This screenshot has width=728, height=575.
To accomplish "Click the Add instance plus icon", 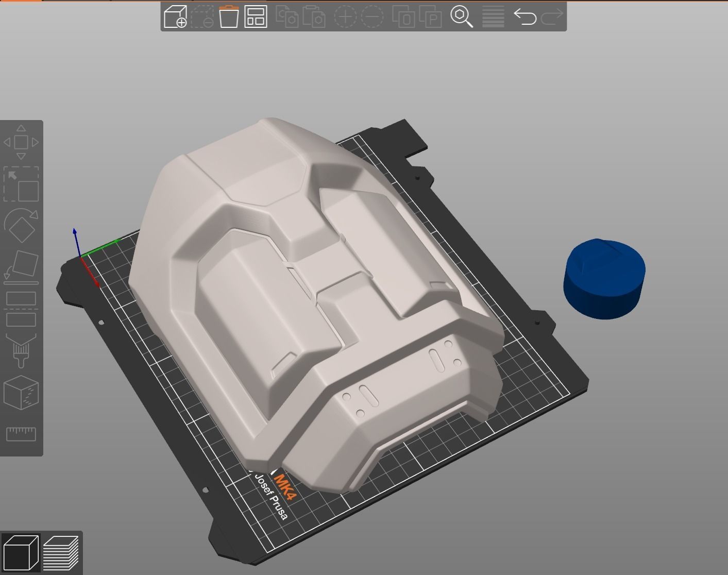I will [x=345, y=16].
